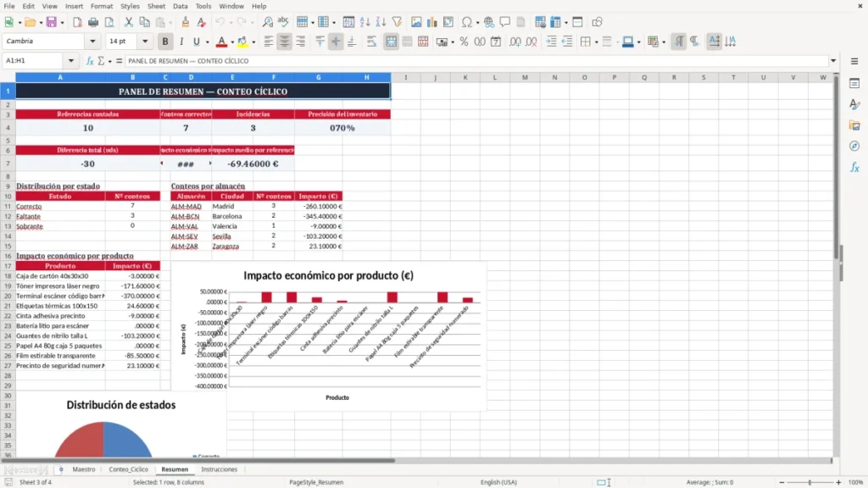Apply the yellow background color swatch

pos(242,42)
